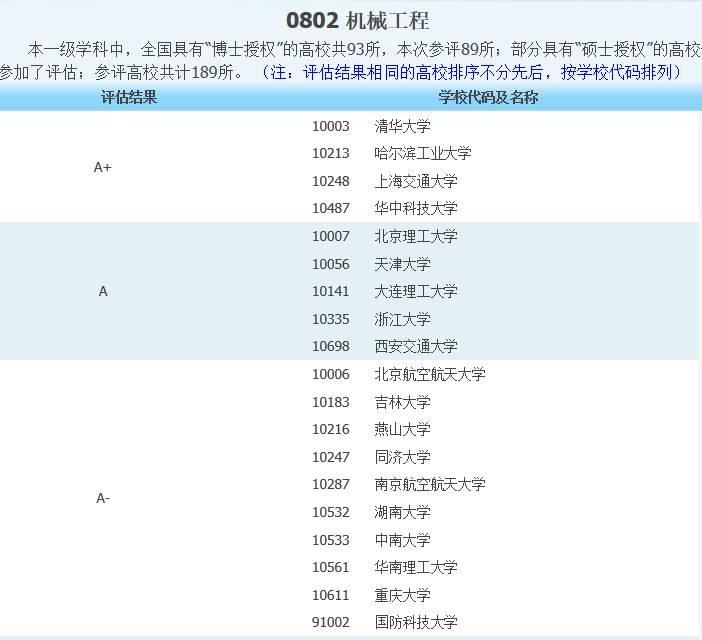Click the A- rating cell
The image size is (702, 640).
click(x=103, y=498)
